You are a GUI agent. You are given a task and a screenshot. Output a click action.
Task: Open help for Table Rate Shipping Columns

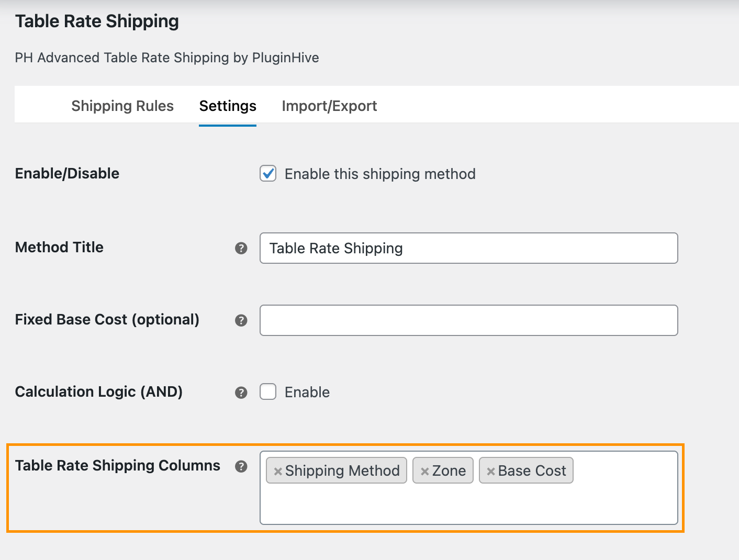(241, 466)
